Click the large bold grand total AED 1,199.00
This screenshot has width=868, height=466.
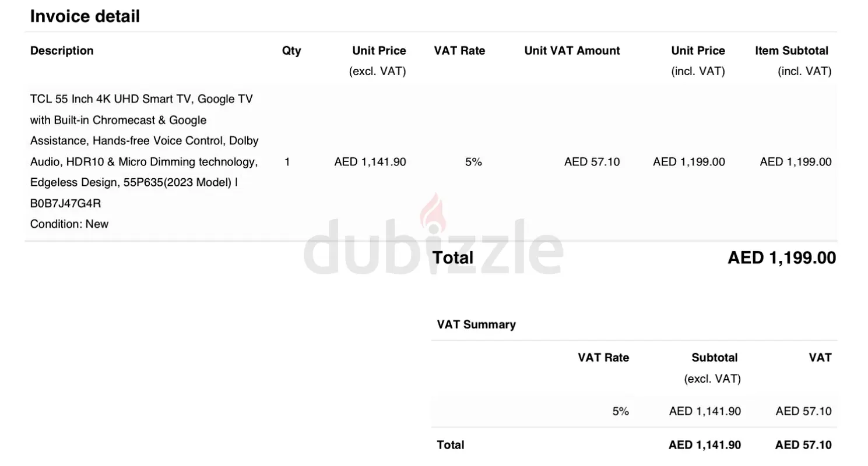[x=781, y=257]
